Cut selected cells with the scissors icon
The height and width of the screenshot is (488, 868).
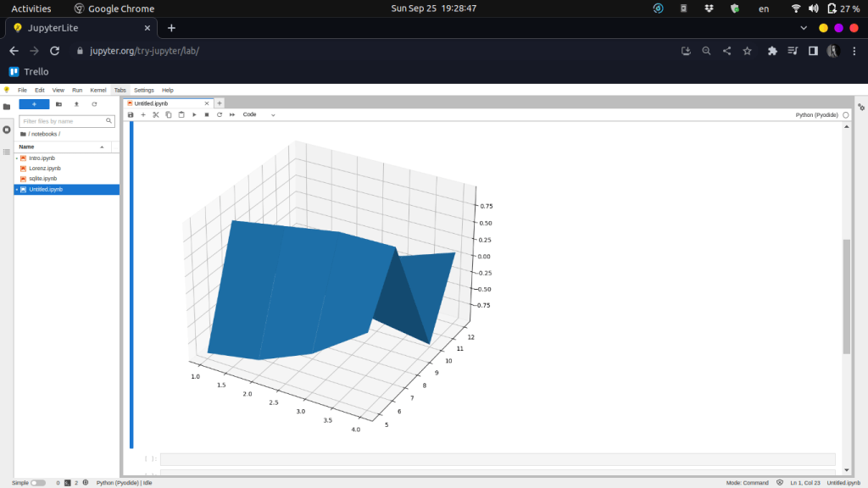[156, 114]
